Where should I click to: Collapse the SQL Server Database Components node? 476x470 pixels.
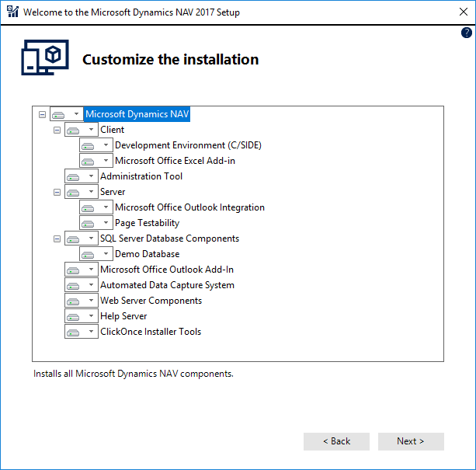click(x=57, y=238)
